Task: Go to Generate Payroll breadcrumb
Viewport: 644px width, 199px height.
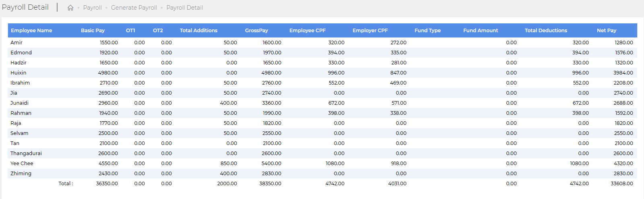Action: click(134, 8)
